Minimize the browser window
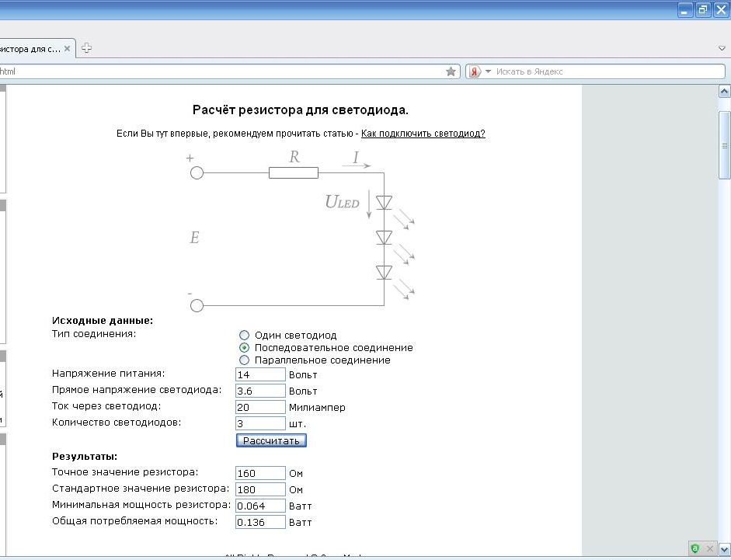This screenshot has width=731, height=560. click(x=685, y=10)
